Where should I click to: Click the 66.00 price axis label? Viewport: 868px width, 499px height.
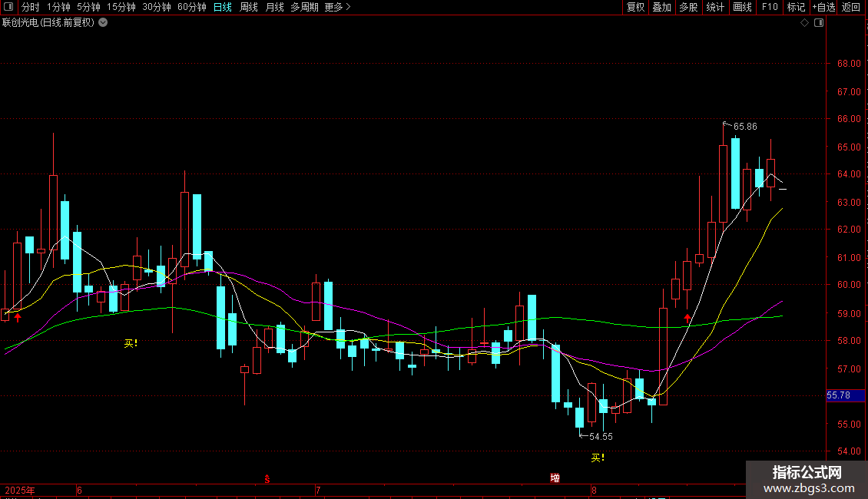coord(849,119)
